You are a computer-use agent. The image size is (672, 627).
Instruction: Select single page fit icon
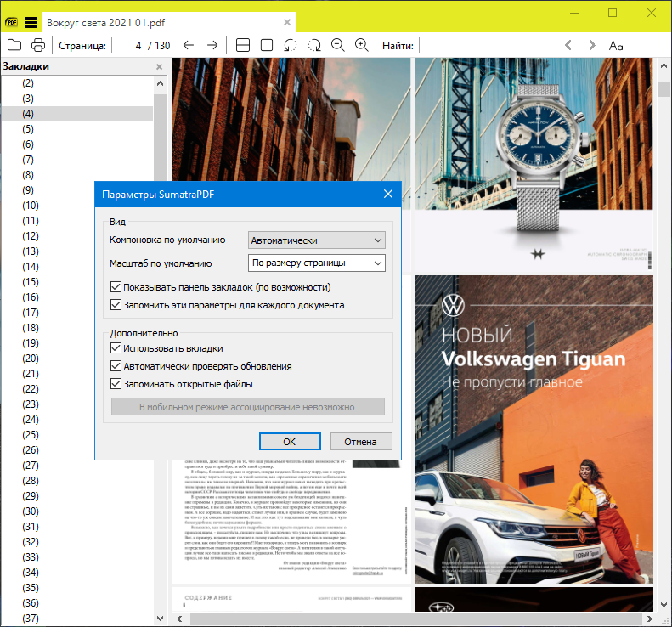tap(267, 45)
